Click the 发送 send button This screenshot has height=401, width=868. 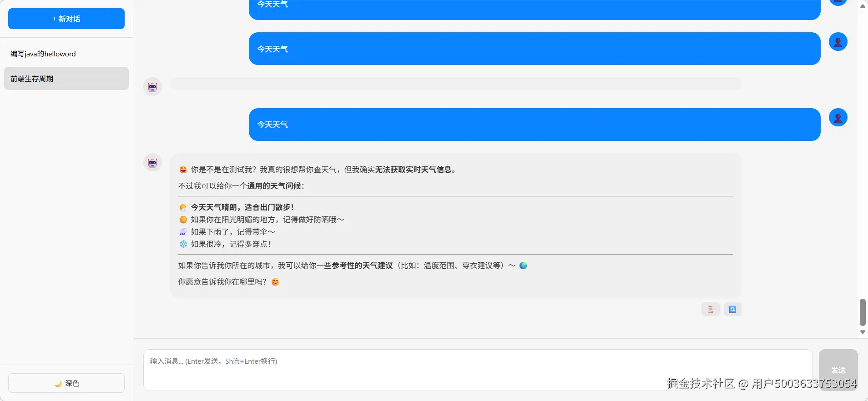click(838, 370)
